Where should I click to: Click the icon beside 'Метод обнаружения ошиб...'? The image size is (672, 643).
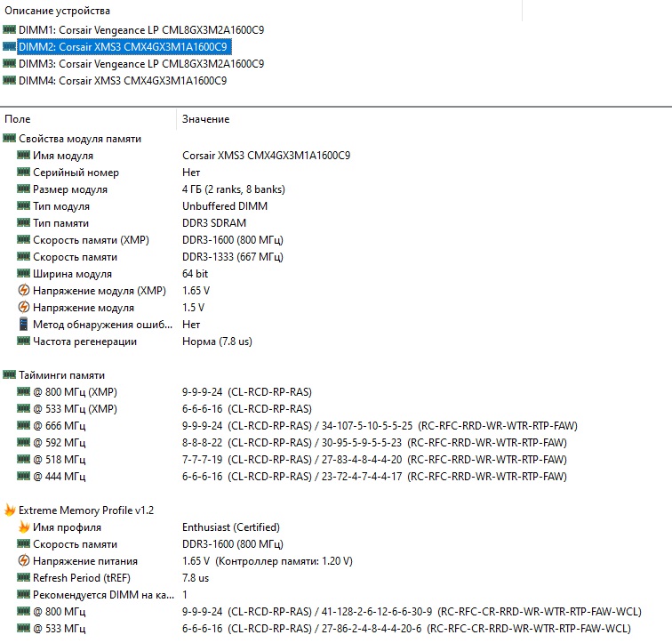(x=24, y=324)
